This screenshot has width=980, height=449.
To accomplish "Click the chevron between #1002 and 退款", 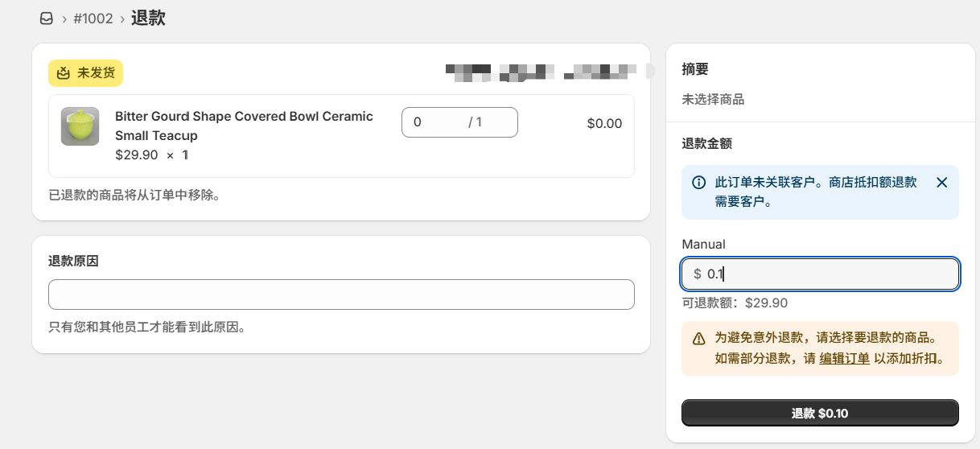I will (x=122, y=19).
